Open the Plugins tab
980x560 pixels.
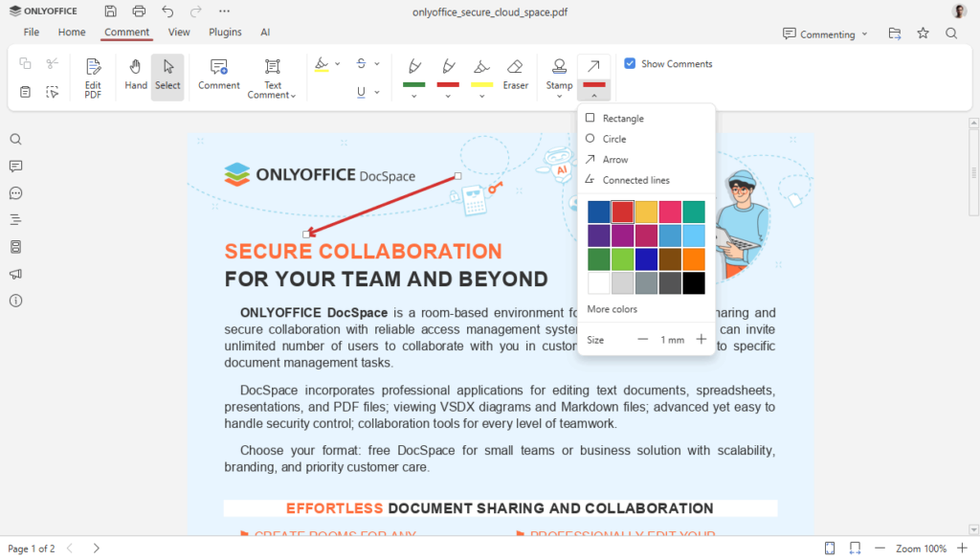coord(224,32)
